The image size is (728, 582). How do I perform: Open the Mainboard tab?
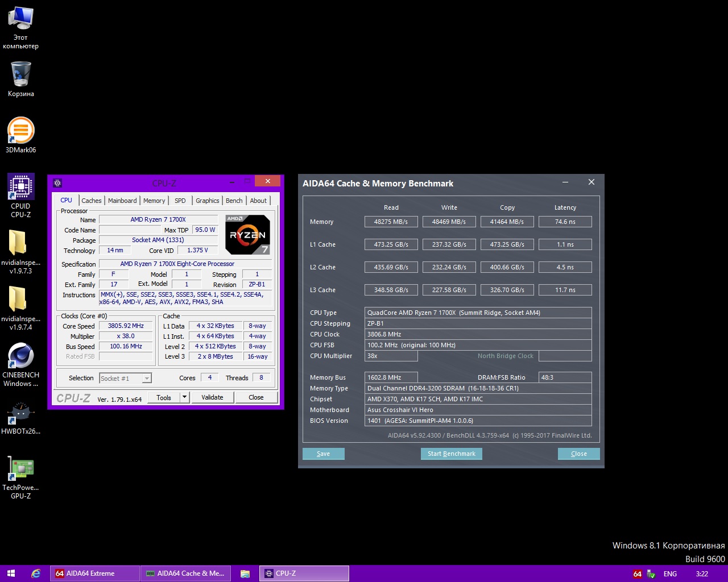coord(122,201)
